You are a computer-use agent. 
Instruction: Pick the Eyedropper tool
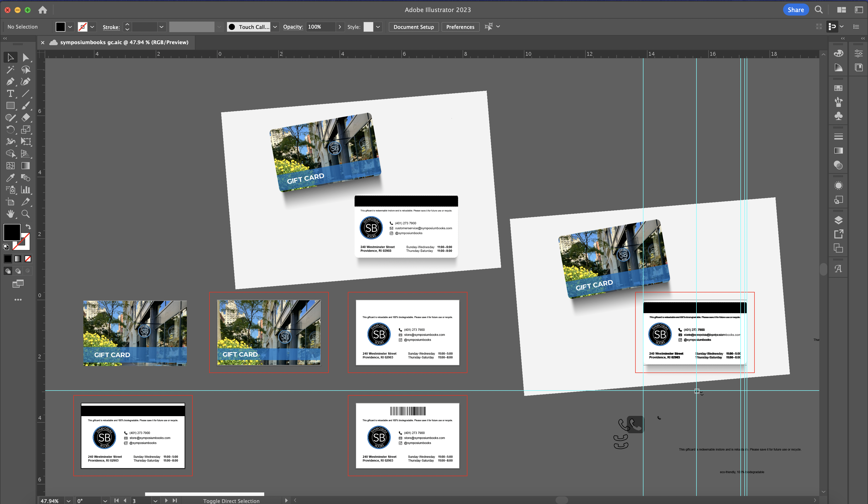tap(10, 178)
